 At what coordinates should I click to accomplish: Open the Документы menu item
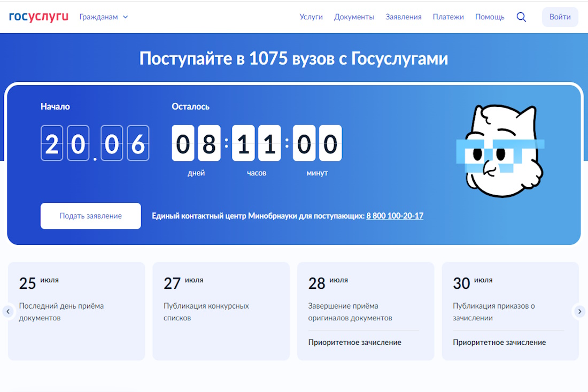[354, 17]
